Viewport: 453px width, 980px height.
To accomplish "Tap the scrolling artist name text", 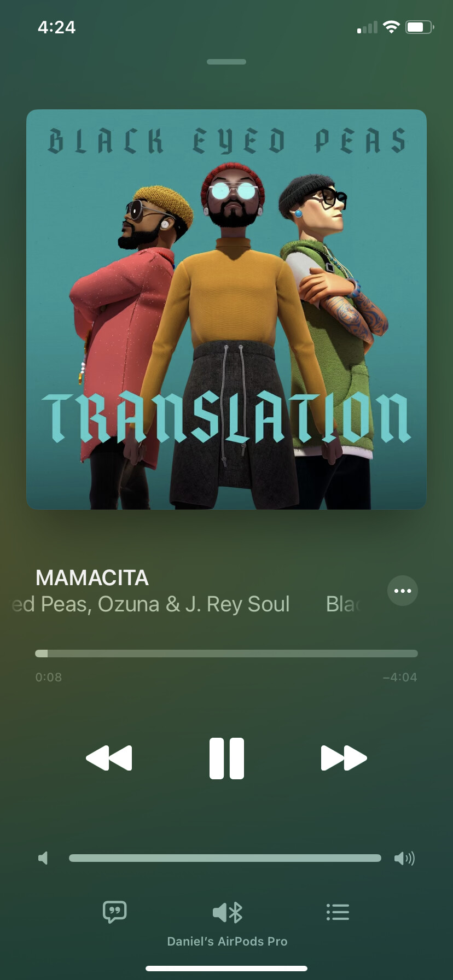I will pos(150,604).
